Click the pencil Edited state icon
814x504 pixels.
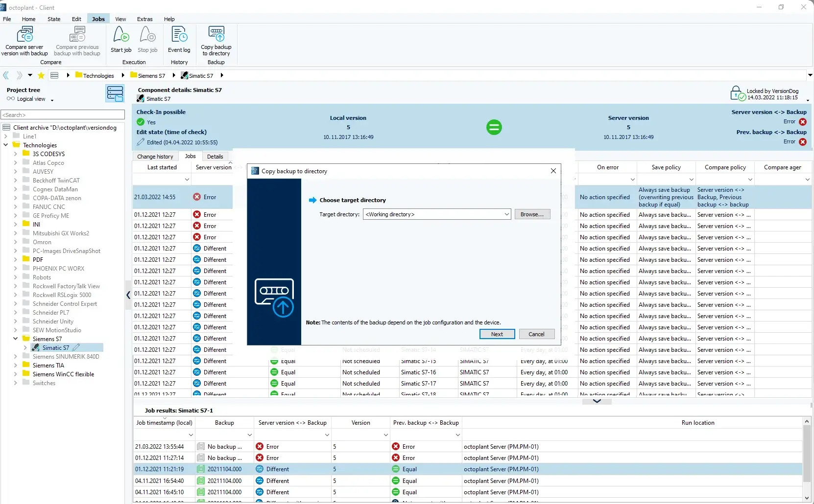click(141, 142)
